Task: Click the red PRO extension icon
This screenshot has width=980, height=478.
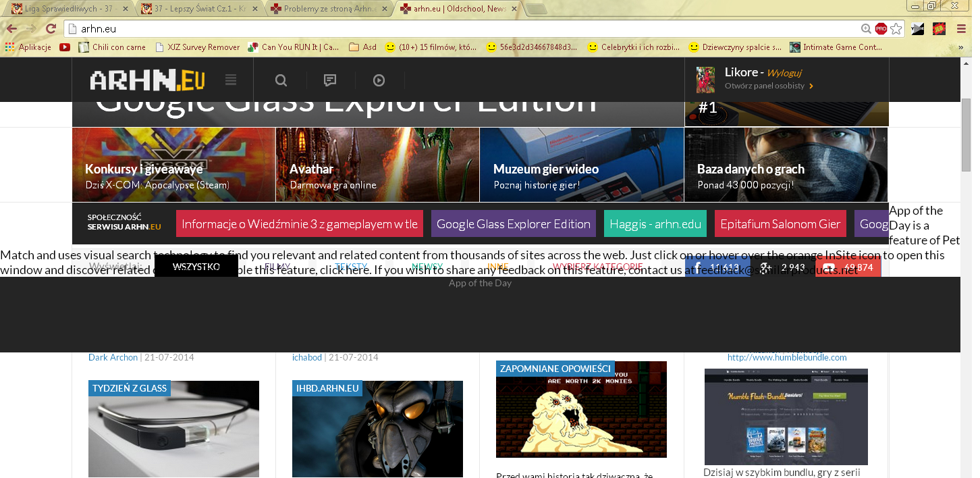Action: point(881,28)
